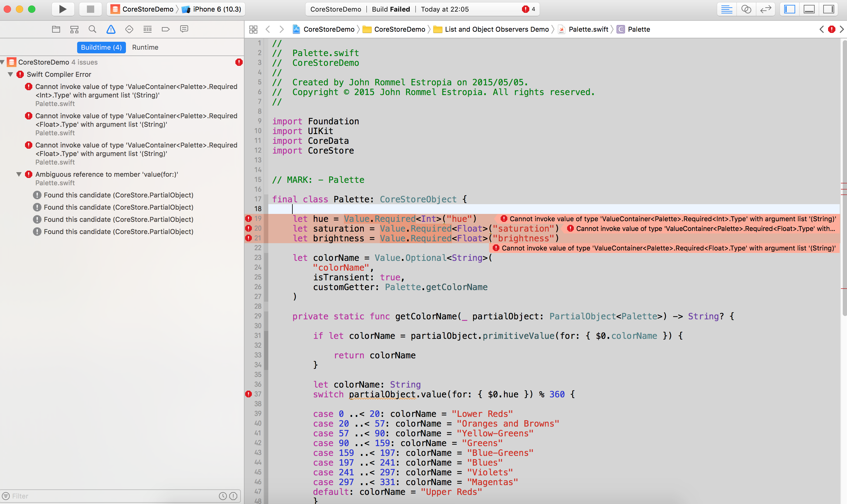Click the Run (play) button
Image resolution: width=847 pixels, height=504 pixels.
pos(63,9)
